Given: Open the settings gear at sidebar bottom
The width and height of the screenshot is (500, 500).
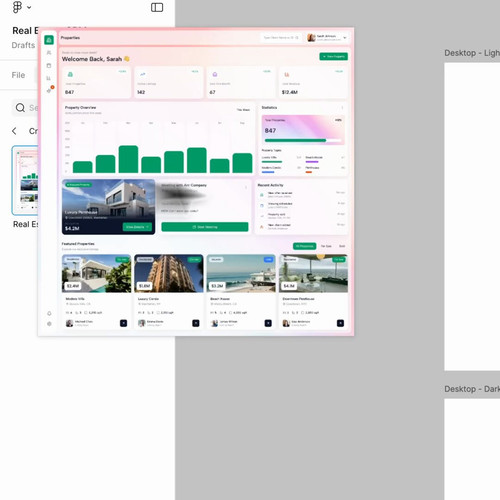Looking at the screenshot, I should [49, 324].
